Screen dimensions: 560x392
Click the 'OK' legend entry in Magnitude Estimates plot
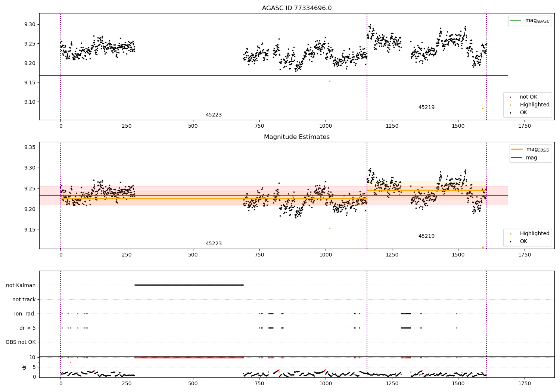click(519, 242)
